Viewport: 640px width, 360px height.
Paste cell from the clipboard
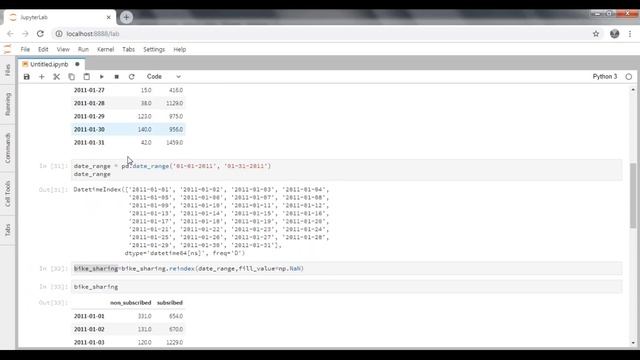(87, 77)
